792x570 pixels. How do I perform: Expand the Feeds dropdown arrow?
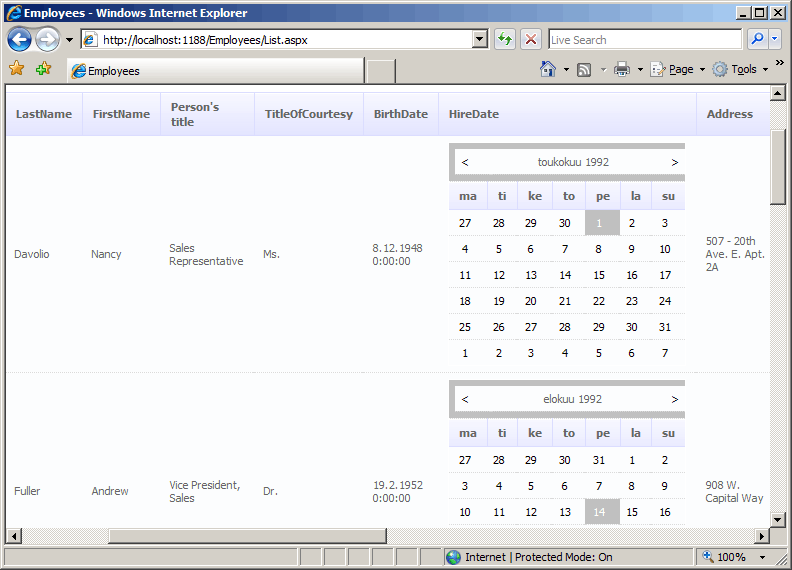tap(603, 70)
